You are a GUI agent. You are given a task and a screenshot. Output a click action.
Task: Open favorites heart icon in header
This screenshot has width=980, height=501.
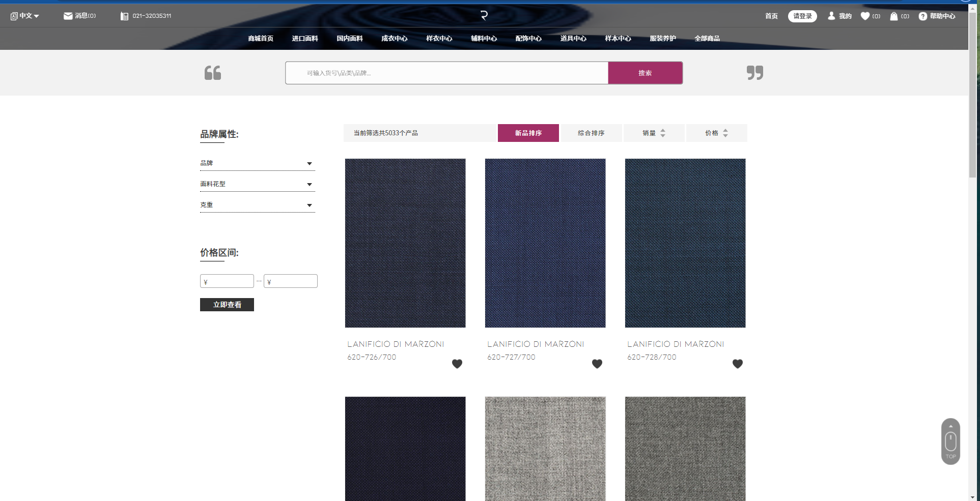coord(865,16)
